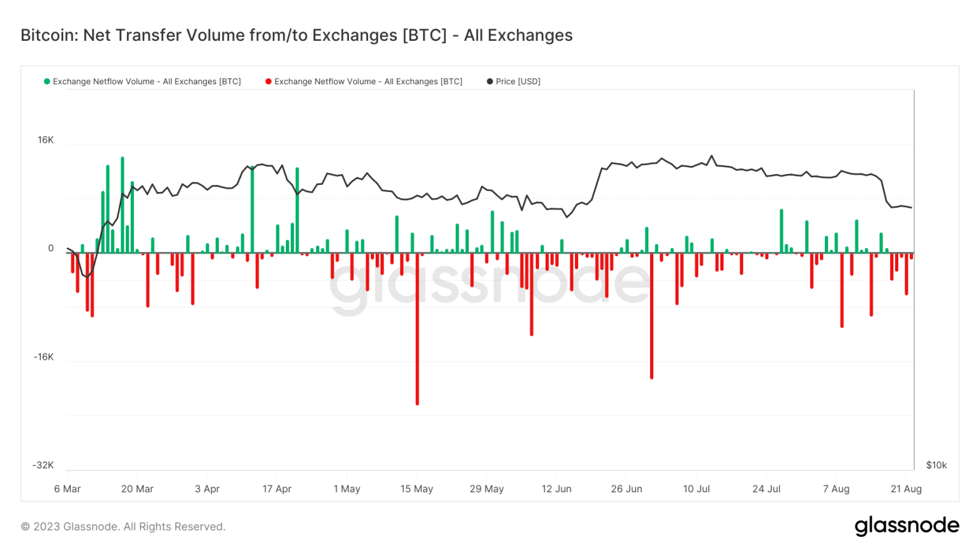Click the 2023 Glassnode copyright notice
This screenshot has height=551, width=980.
[x=123, y=527]
